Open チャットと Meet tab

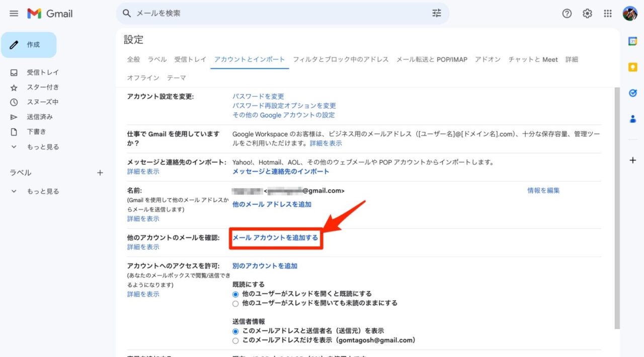(x=533, y=59)
